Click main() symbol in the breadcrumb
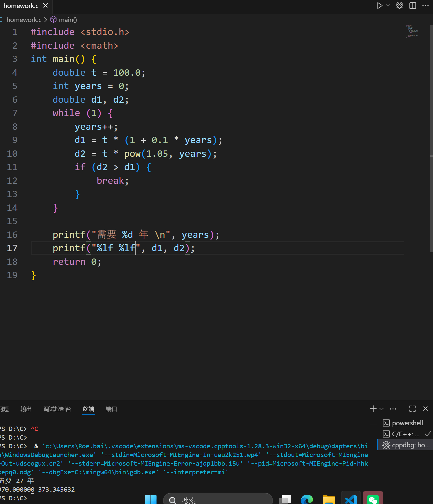Screen dimensions: 433x504 point(68,20)
